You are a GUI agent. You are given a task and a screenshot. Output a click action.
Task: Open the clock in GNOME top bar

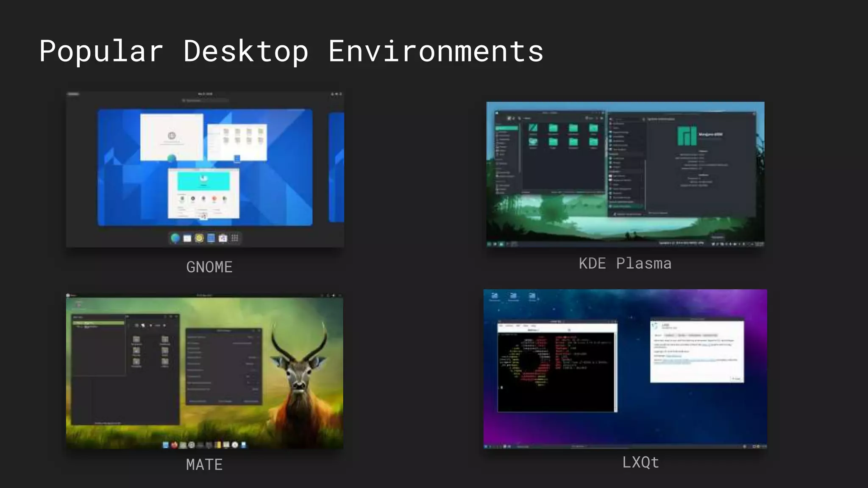point(205,94)
